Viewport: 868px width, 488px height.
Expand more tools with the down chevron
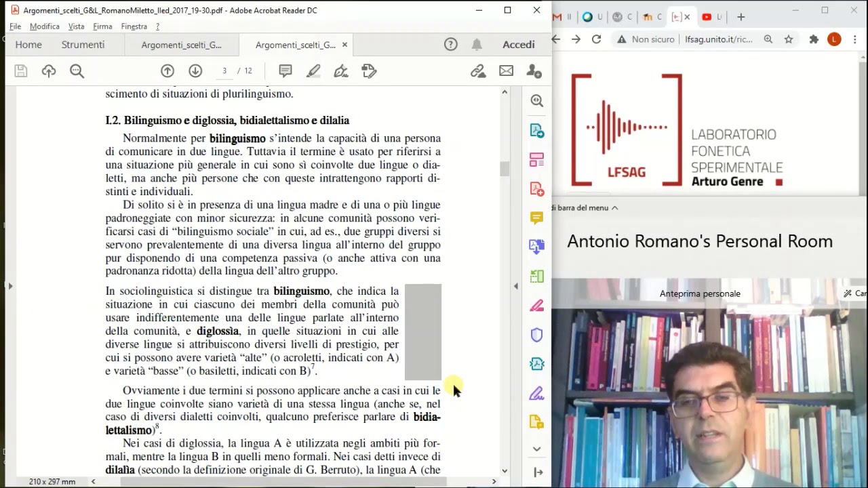(537, 449)
